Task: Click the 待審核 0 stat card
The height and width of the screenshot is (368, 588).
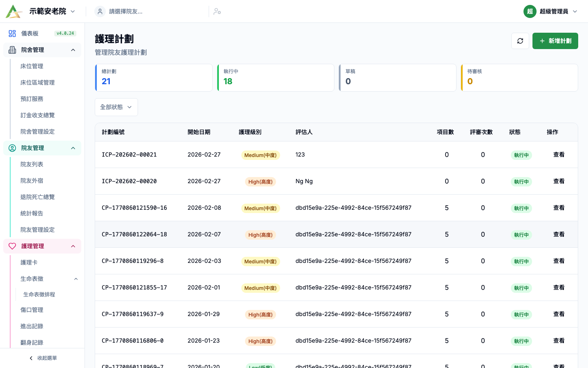Action: coord(519,78)
